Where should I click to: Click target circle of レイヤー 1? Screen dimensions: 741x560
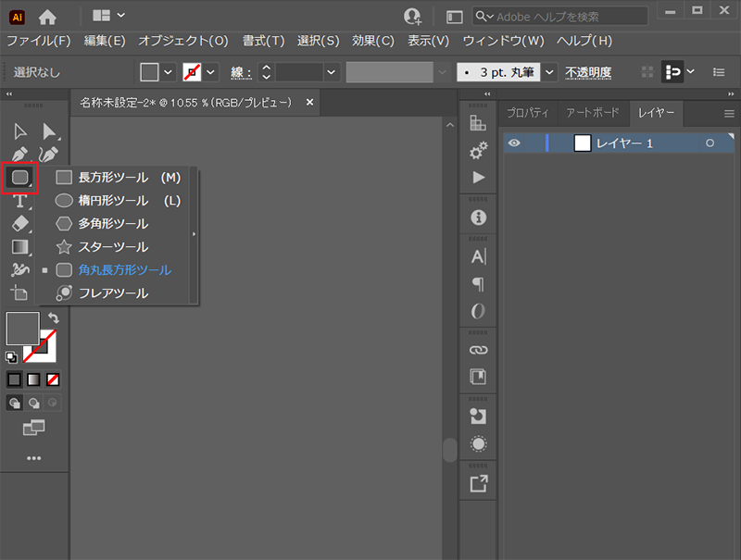(x=710, y=143)
